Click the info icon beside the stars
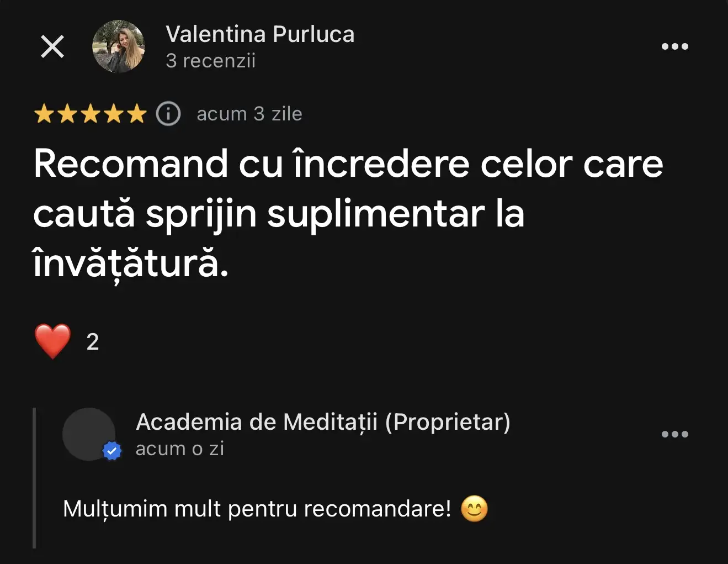 click(168, 114)
